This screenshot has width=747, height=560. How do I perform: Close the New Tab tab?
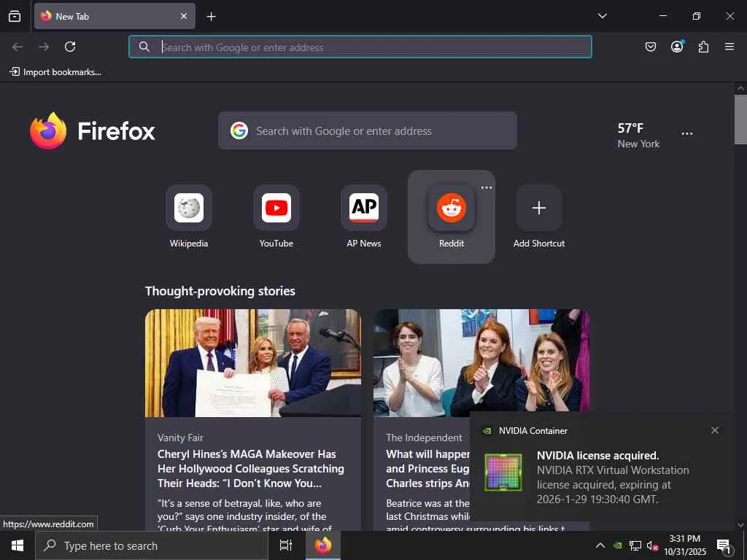click(x=184, y=16)
